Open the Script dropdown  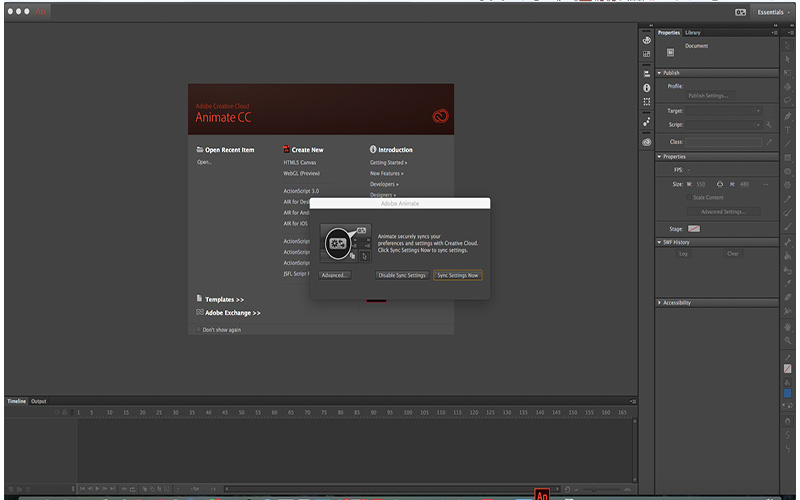(723, 124)
